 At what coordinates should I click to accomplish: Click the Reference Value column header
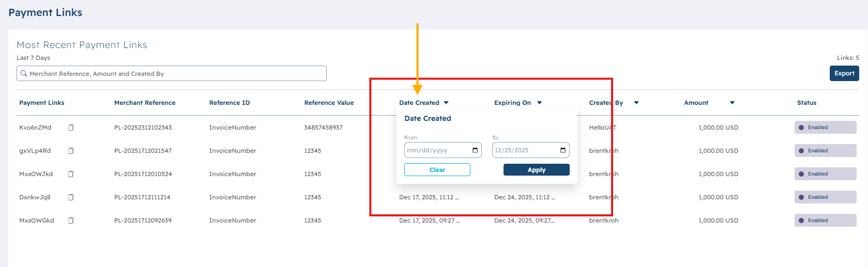coord(329,103)
